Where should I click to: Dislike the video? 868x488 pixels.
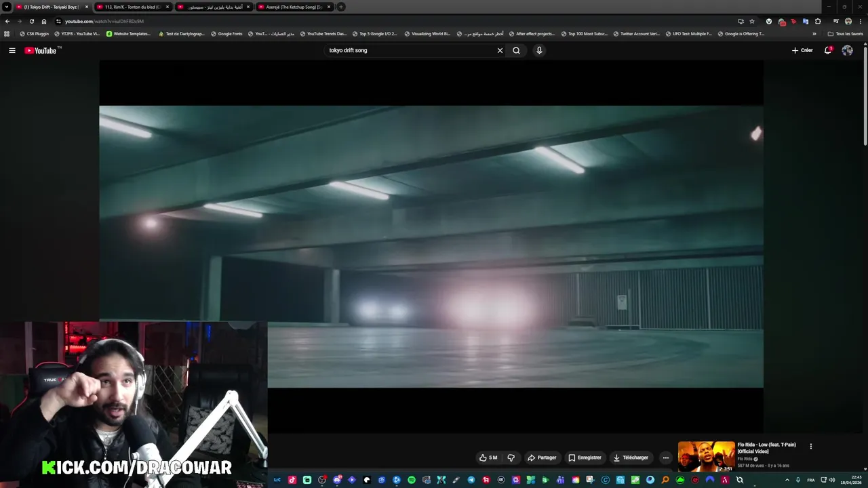click(x=511, y=457)
